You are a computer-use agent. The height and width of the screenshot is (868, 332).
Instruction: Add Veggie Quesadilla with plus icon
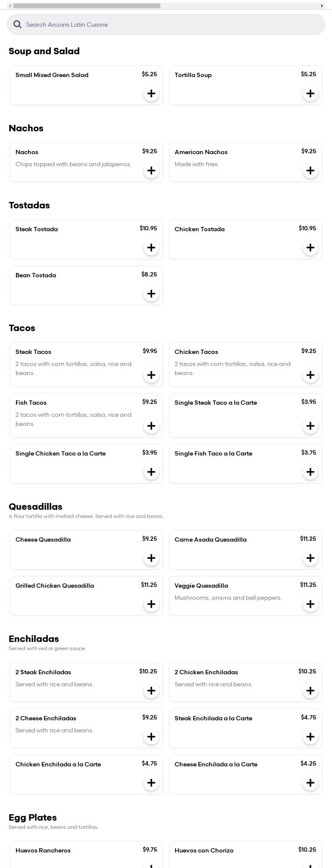310,604
